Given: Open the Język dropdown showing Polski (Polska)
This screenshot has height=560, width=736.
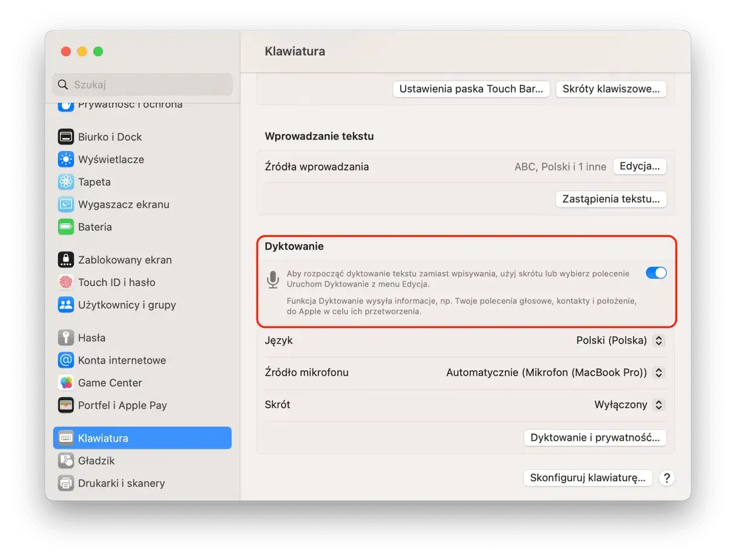Looking at the screenshot, I should pyautogui.click(x=620, y=340).
